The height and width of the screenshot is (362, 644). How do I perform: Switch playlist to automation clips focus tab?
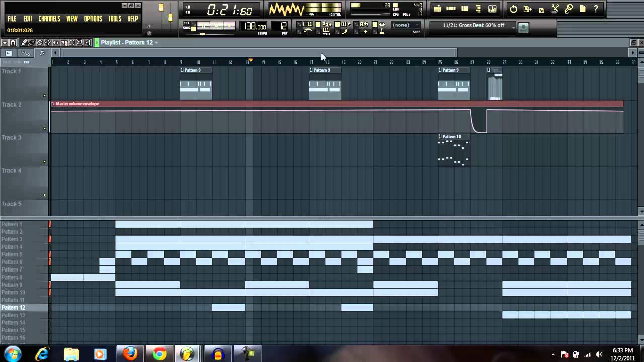[25, 53]
